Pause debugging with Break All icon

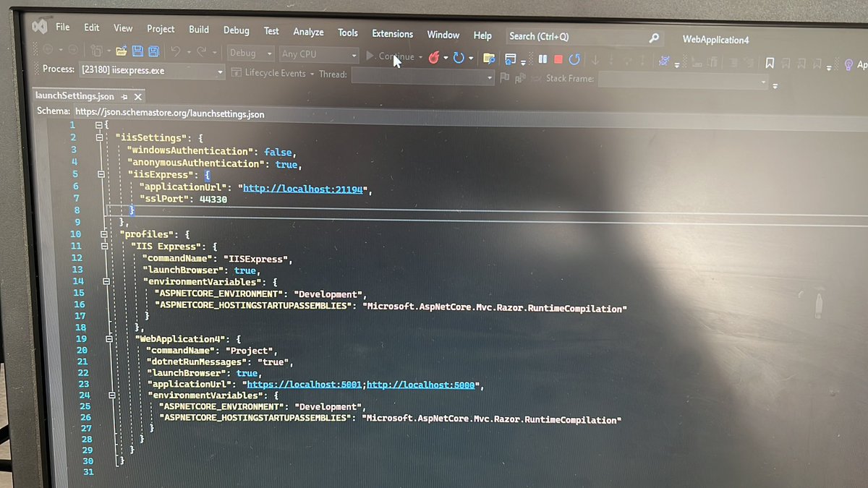click(x=542, y=59)
